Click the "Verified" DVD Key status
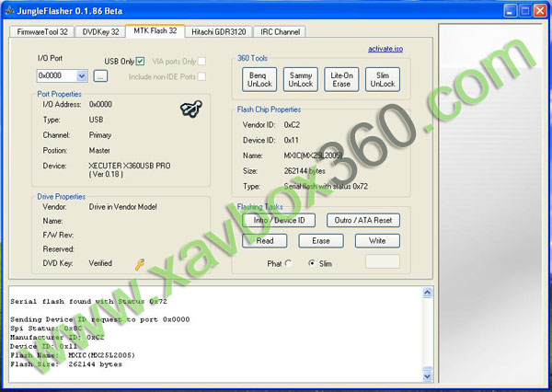Screen dimensions: 552x392 coord(100,263)
